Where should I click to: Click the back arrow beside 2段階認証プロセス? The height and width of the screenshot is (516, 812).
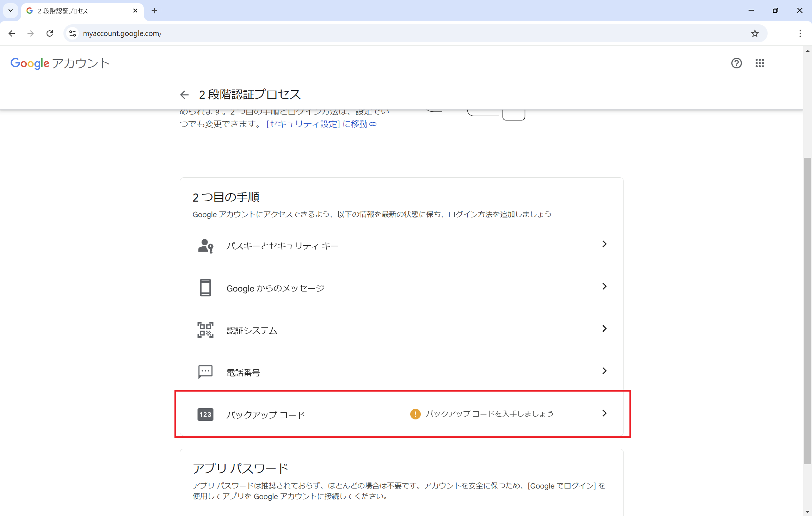click(184, 94)
